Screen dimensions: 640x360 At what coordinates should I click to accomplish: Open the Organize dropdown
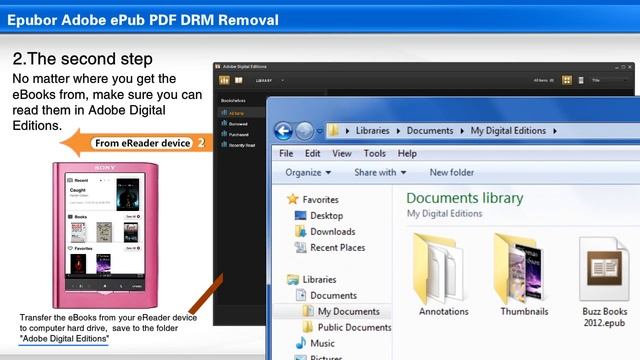pos(308,173)
